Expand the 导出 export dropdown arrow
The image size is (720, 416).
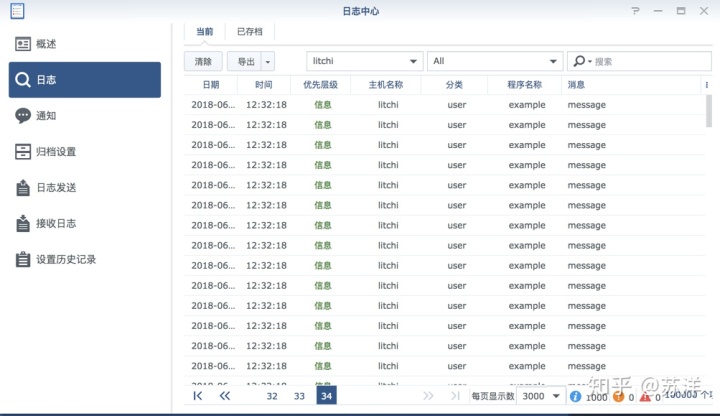(267, 61)
